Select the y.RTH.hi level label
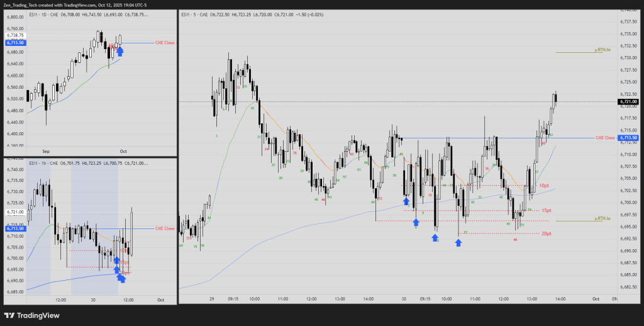Viewport: 644px width, 326px height. [602, 50]
